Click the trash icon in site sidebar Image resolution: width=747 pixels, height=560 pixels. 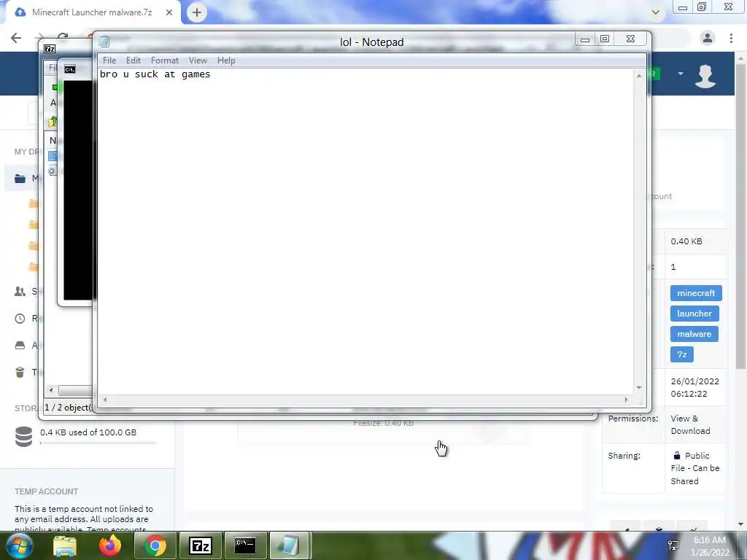[20, 373]
